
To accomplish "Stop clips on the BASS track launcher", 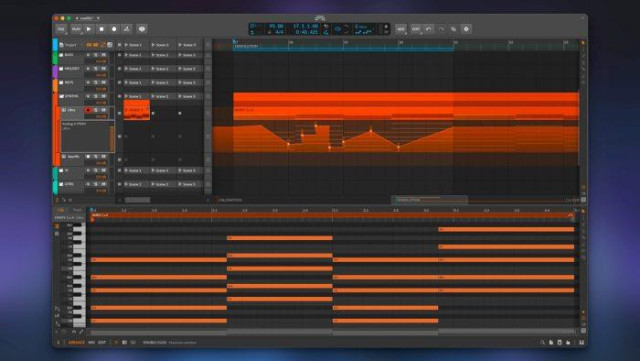I will tap(120, 55).
